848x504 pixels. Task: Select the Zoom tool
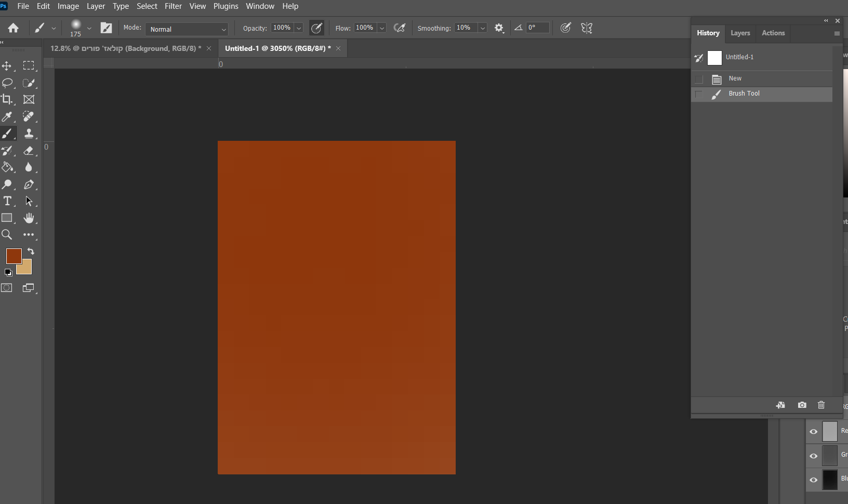click(x=7, y=235)
